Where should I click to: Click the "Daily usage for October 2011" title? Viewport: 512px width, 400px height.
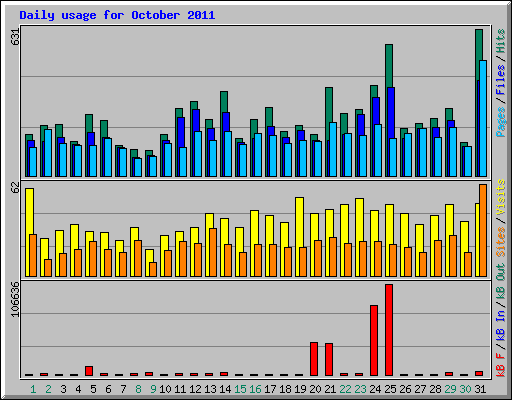coord(117,15)
